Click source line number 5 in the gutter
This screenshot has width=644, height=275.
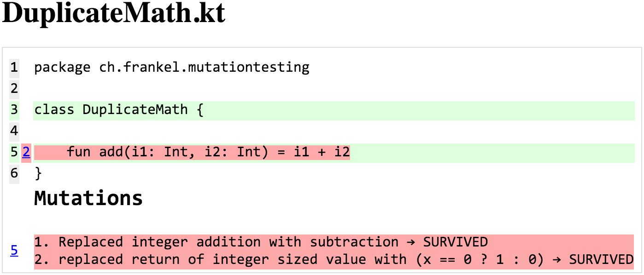point(14,152)
